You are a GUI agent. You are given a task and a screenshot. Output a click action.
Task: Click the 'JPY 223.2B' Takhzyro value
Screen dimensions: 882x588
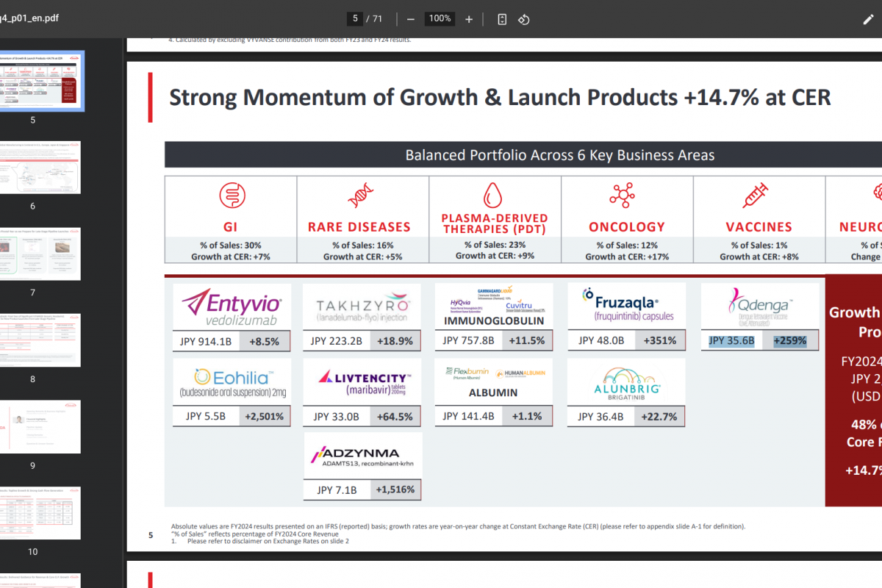(x=337, y=341)
